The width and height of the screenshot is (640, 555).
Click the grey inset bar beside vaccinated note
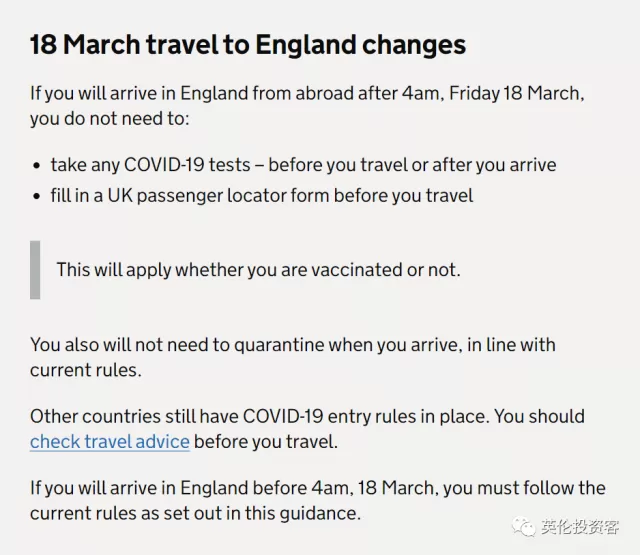(x=35, y=270)
